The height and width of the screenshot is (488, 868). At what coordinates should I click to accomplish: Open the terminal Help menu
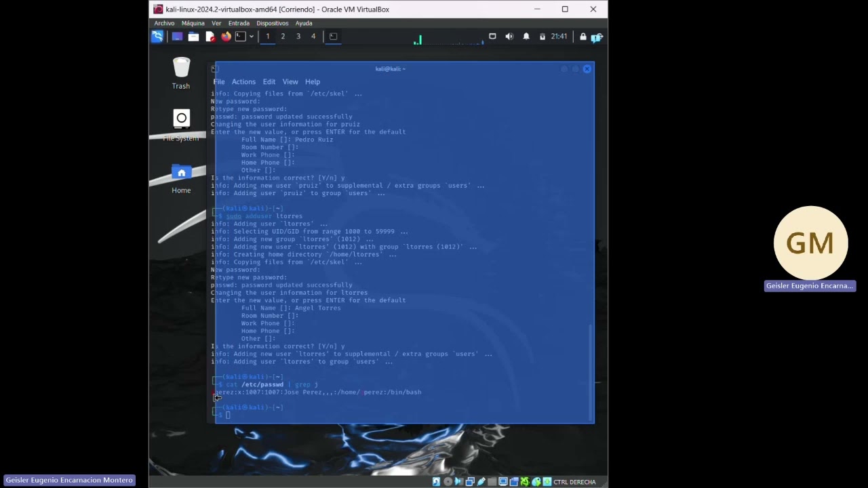(313, 82)
